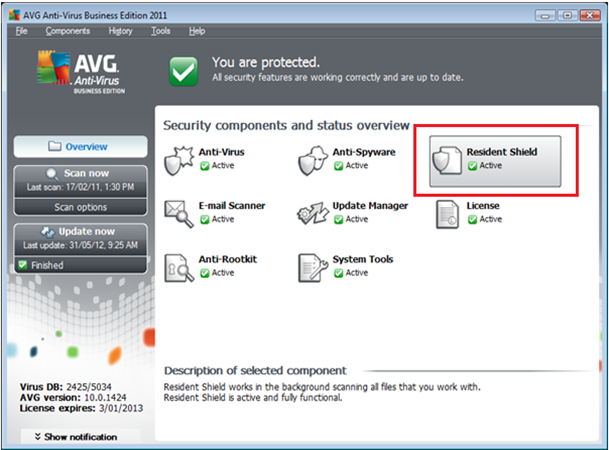The height and width of the screenshot is (450, 609).
Task: Open the System Tools wrench icon
Action: click(313, 268)
